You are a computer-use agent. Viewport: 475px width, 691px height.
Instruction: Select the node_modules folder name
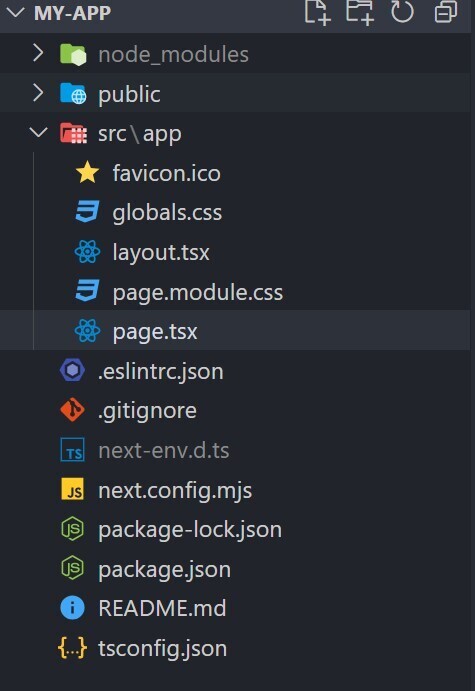click(x=173, y=55)
